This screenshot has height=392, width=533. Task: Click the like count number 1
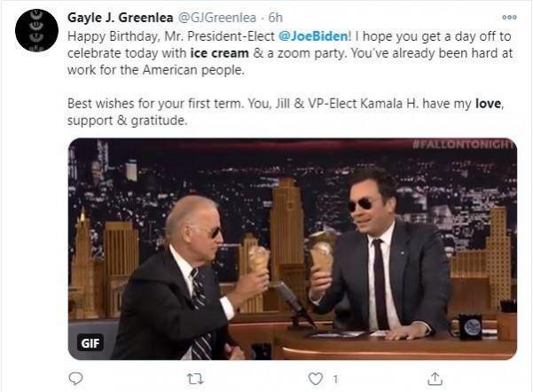tap(335, 379)
